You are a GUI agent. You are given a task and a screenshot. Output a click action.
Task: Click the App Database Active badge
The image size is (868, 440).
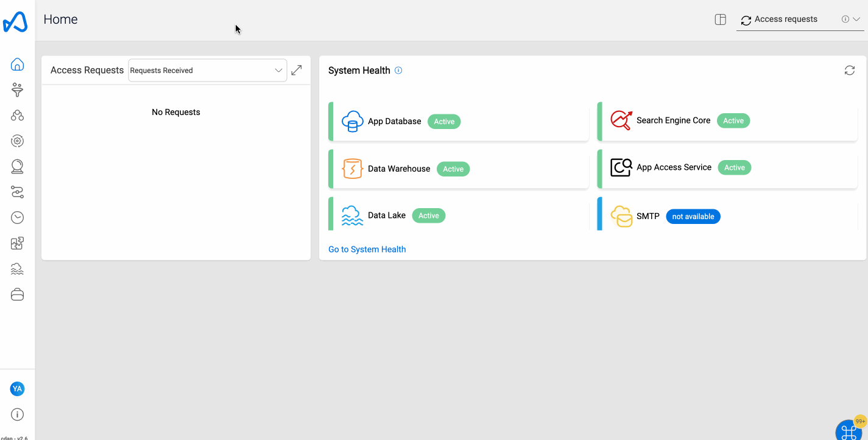[x=444, y=122]
